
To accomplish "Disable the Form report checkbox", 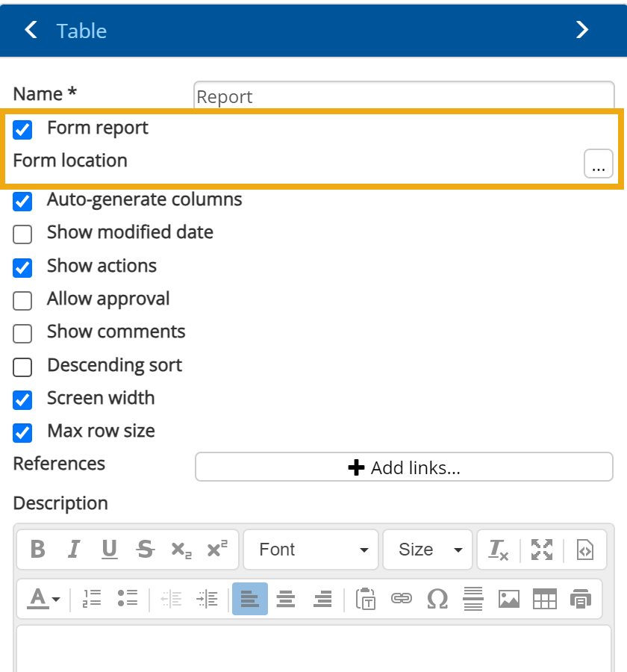I will (22, 129).
